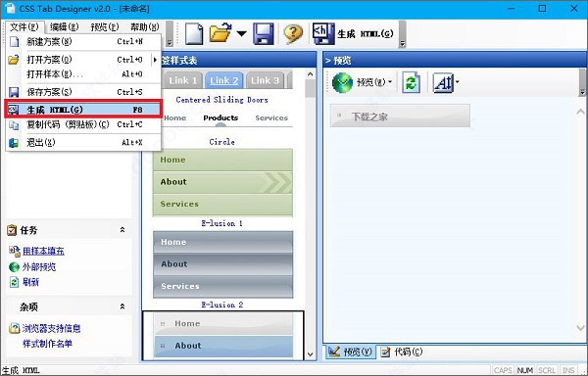Image resolution: width=588 pixels, height=376 pixels.
Task: Click the 浏览器支持信息 link
Action: click(51, 328)
